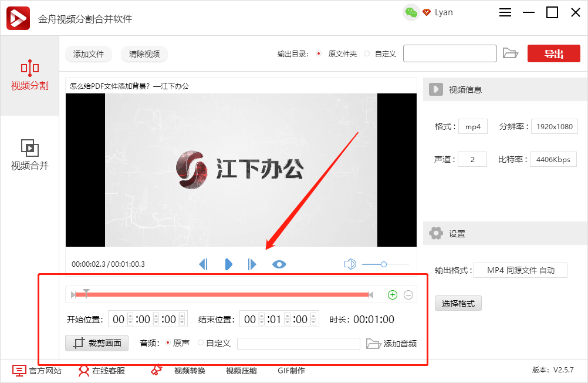Click the megaphone announcement icon
Screen dimensions: 588x383
[156, 370]
